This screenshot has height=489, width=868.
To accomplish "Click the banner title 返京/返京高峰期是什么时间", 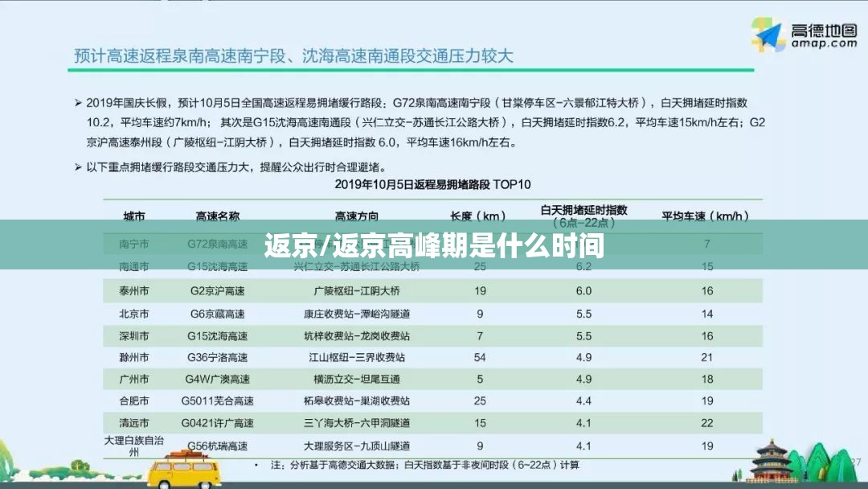I will pos(434,245).
